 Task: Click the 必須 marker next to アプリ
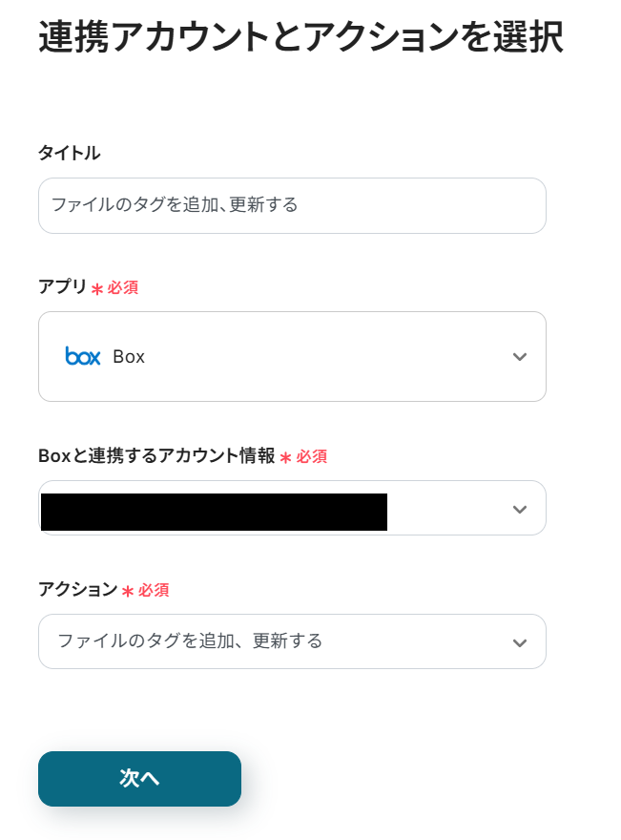pos(123,287)
